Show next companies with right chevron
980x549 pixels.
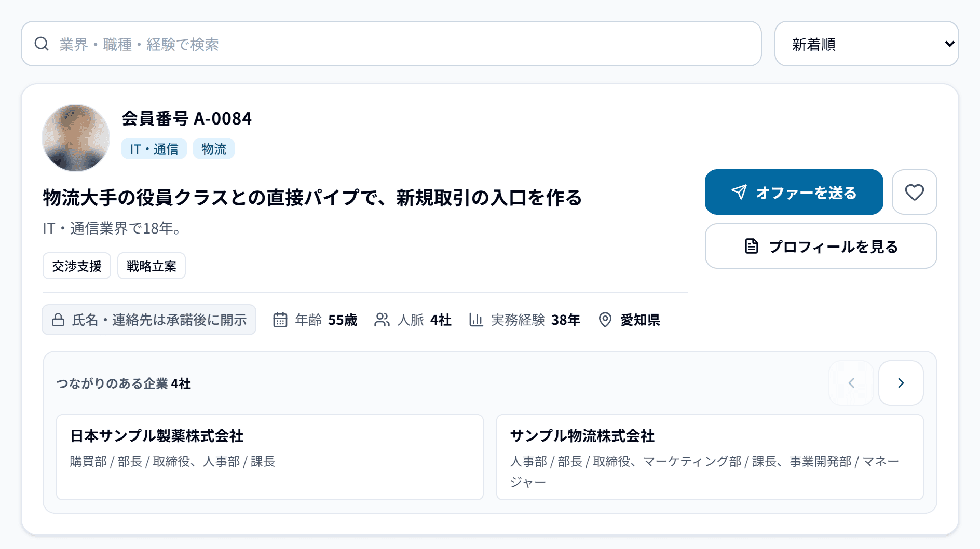[901, 383]
